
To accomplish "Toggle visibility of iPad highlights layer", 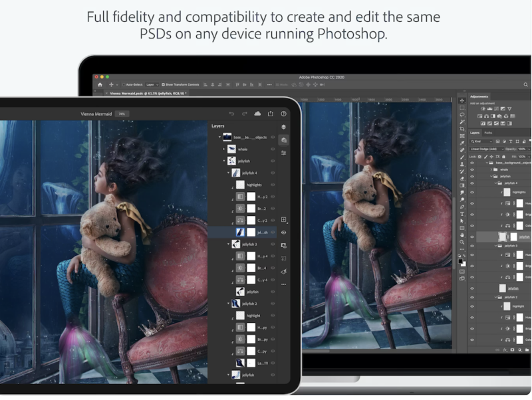I will (273, 185).
